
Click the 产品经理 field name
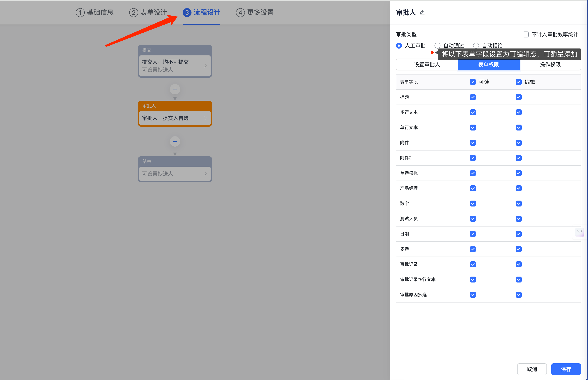click(x=409, y=188)
